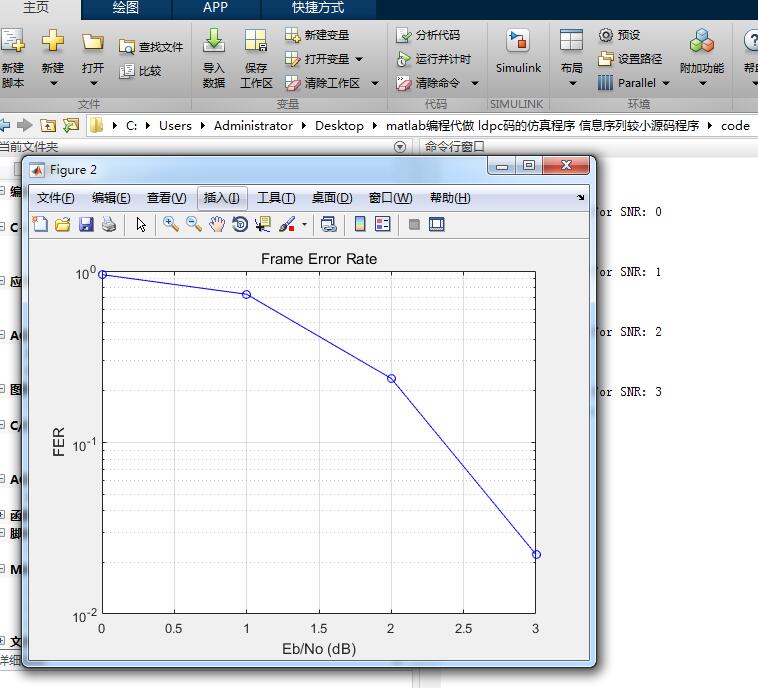This screenshot has width=758, height=688.
Task: Click Print Figure icon
Action: (x=109, y=224)
